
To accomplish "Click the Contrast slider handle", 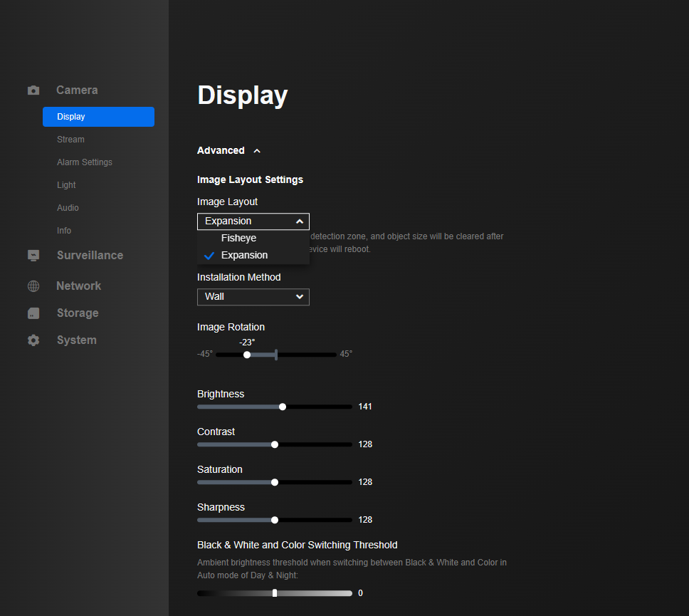I will (x=275, y=444).
